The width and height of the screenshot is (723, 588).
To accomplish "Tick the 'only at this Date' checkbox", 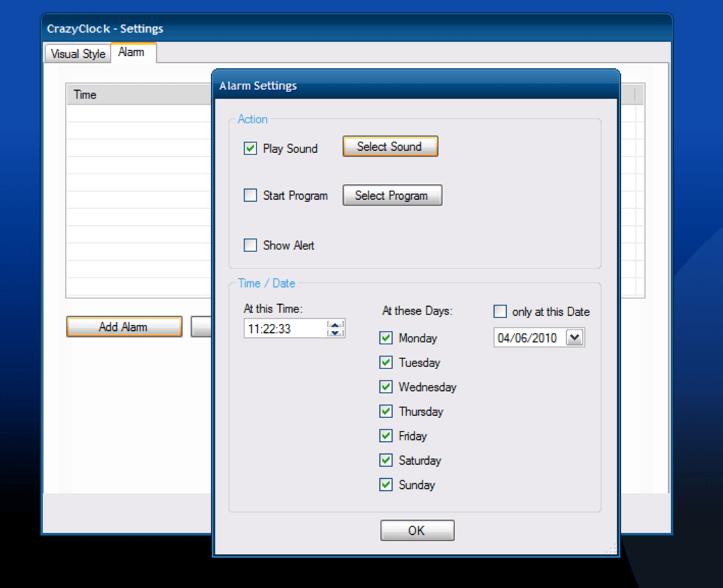I will click(500, 312).
